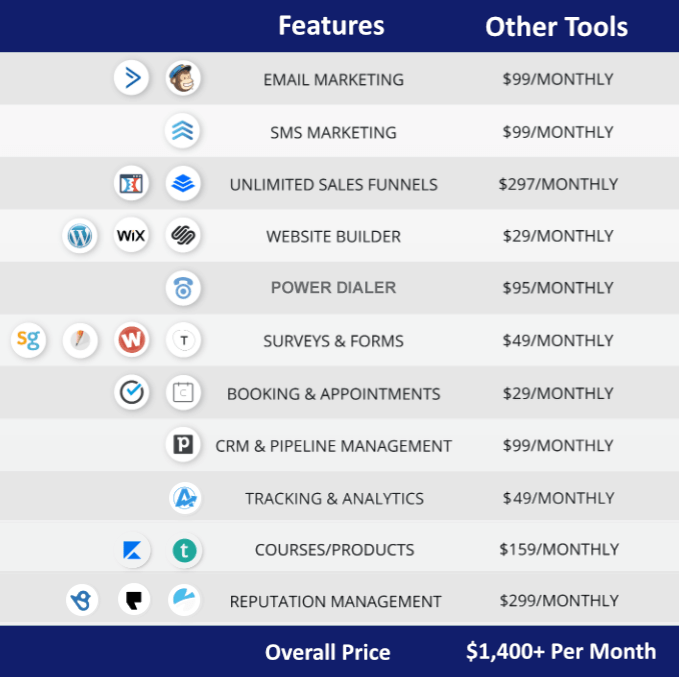679x677 pixels.
Task: Click the Squarespace logo icon
Action: 183,236
